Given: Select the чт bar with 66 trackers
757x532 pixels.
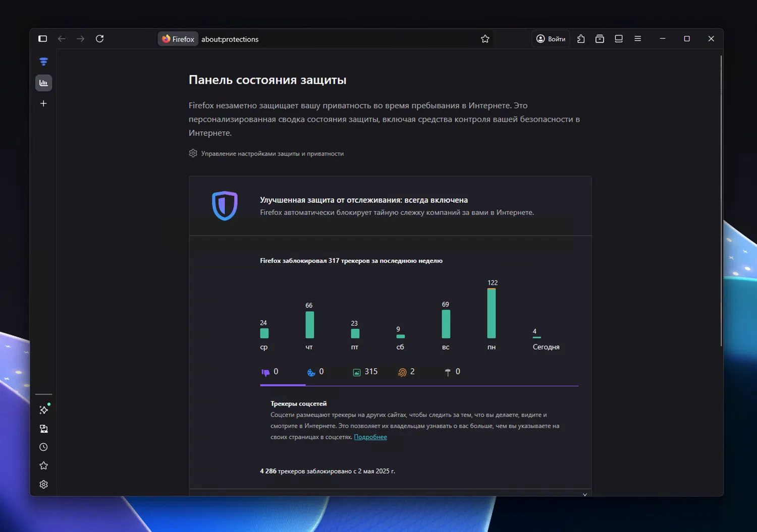Looking at the screenshot, I should tap(309, 325).
